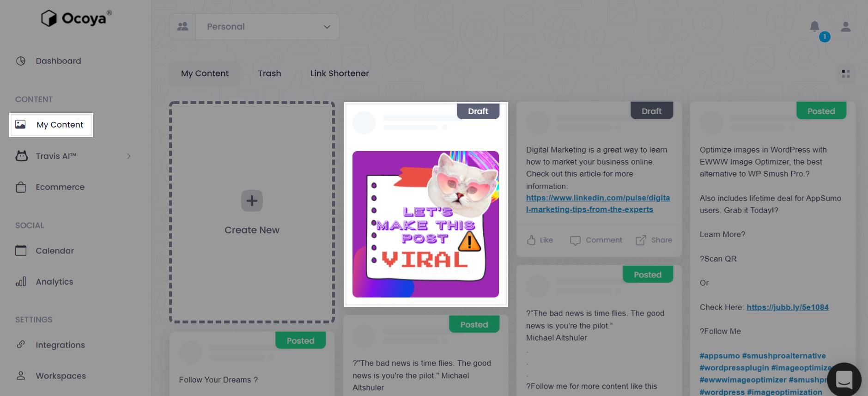Click the Share icon on post
Image resolution: width=868 pixels, height=396 pixels.
(641, 240)
